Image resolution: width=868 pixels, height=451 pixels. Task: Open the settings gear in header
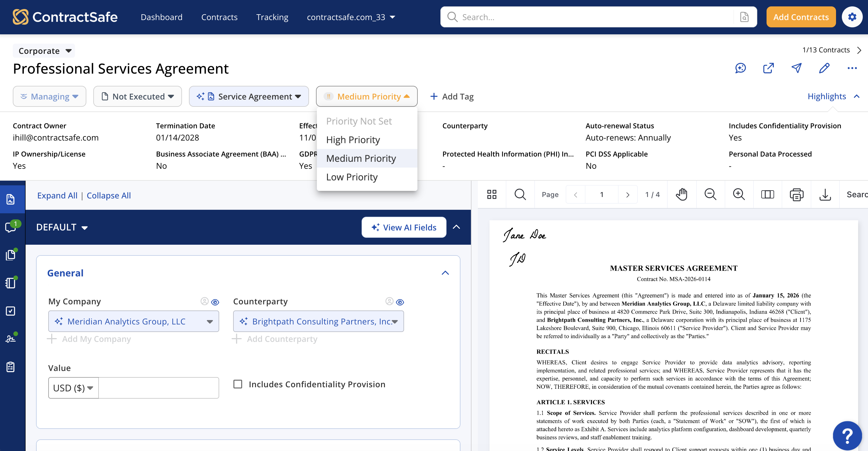pos(852,17)
